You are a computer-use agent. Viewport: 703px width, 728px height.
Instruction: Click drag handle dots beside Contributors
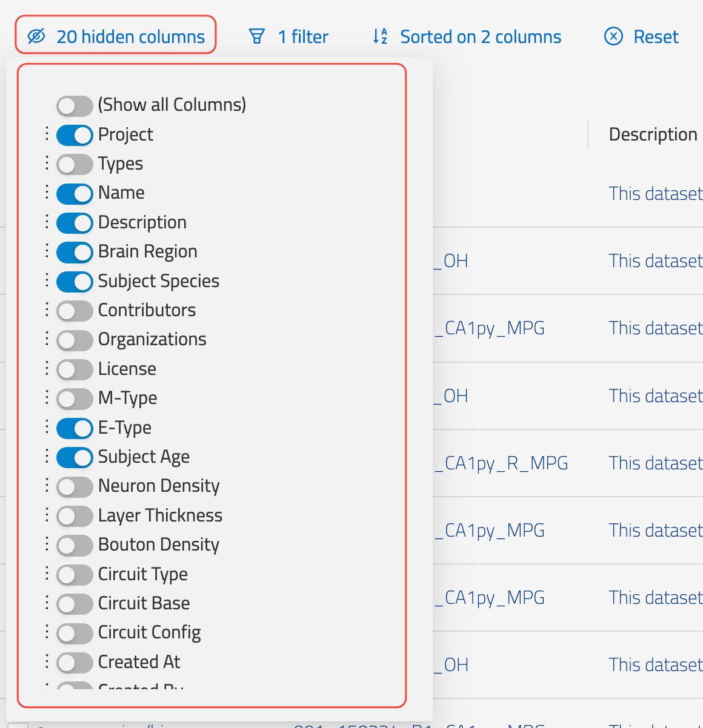click(x=47, y=309)
